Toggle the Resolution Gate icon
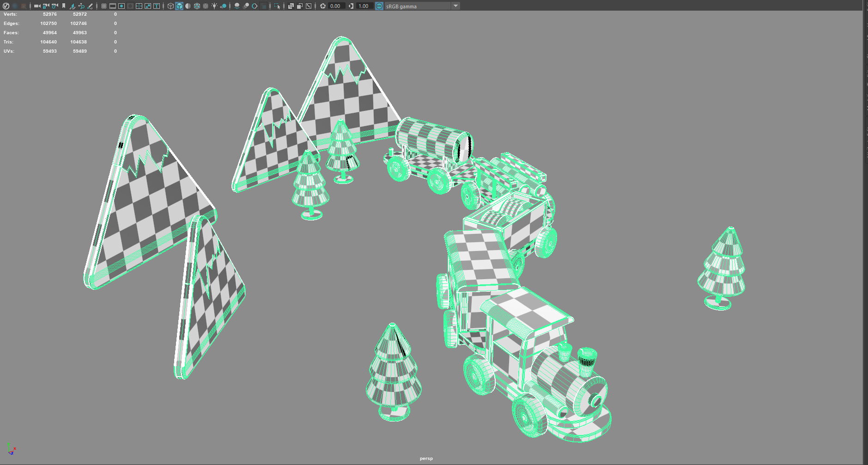868x465 pixels. 121,6
